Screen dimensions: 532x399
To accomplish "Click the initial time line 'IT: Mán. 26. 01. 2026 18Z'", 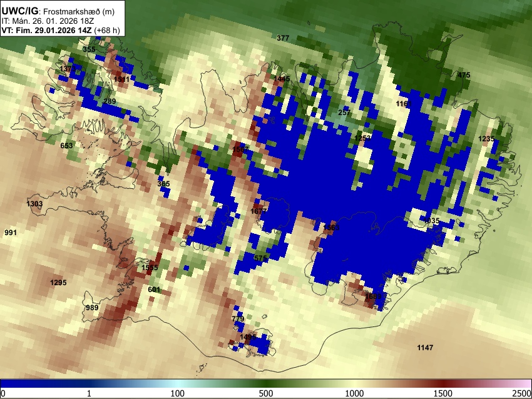I will click(48, 21).
